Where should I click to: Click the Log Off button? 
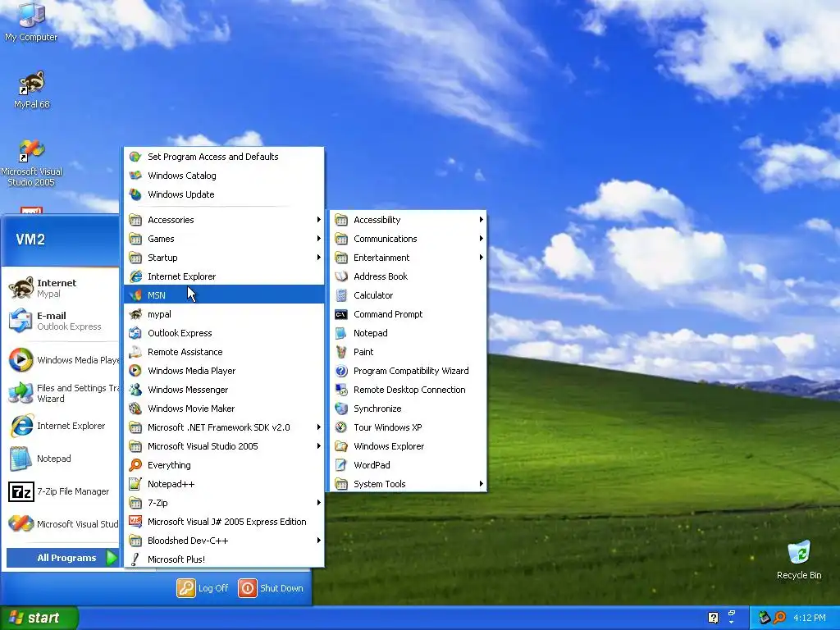point(203,587)
